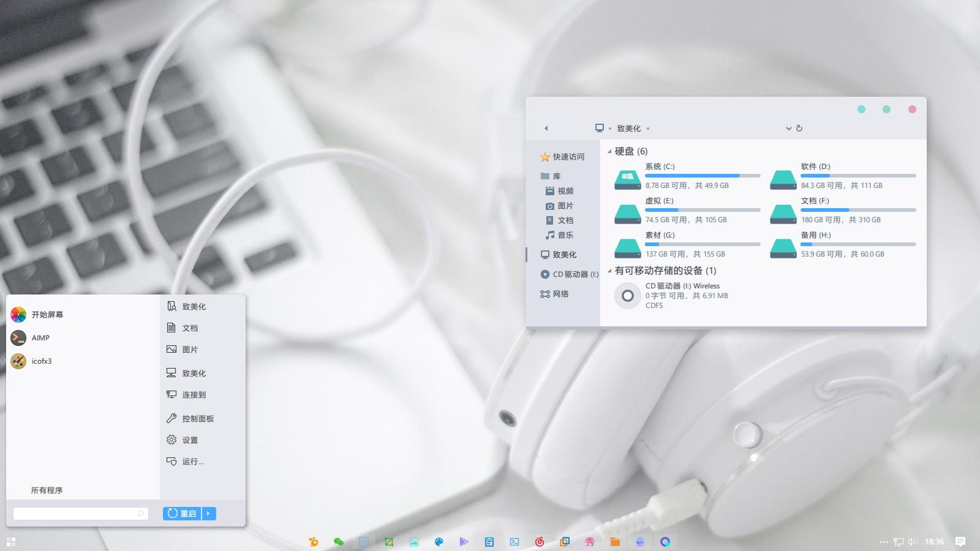Screen dimensions: 980x551
Task: Click 所有程序 in the start menu
Action: [x=46, y=490]
